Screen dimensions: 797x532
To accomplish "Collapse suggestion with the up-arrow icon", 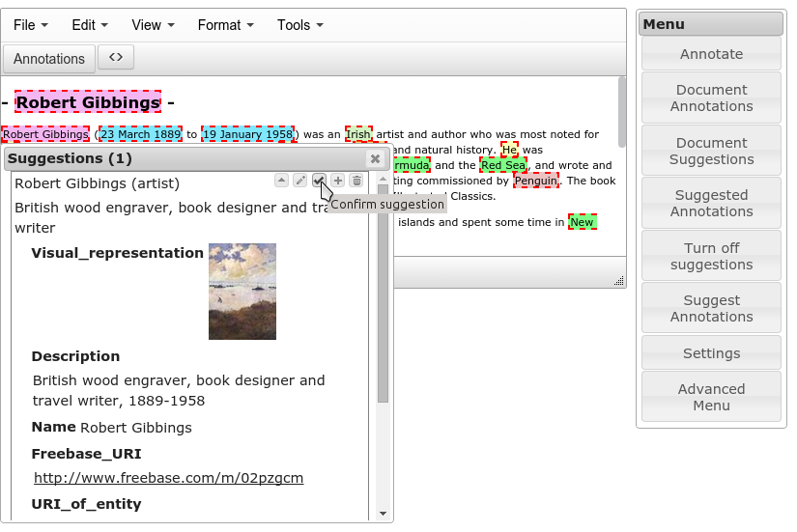I will tap(281, 181).
